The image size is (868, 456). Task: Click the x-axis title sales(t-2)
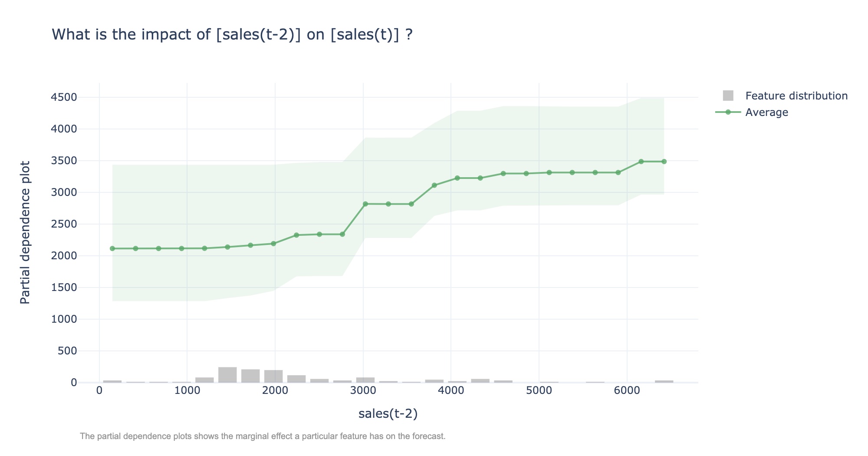click(x=388, y=413)
